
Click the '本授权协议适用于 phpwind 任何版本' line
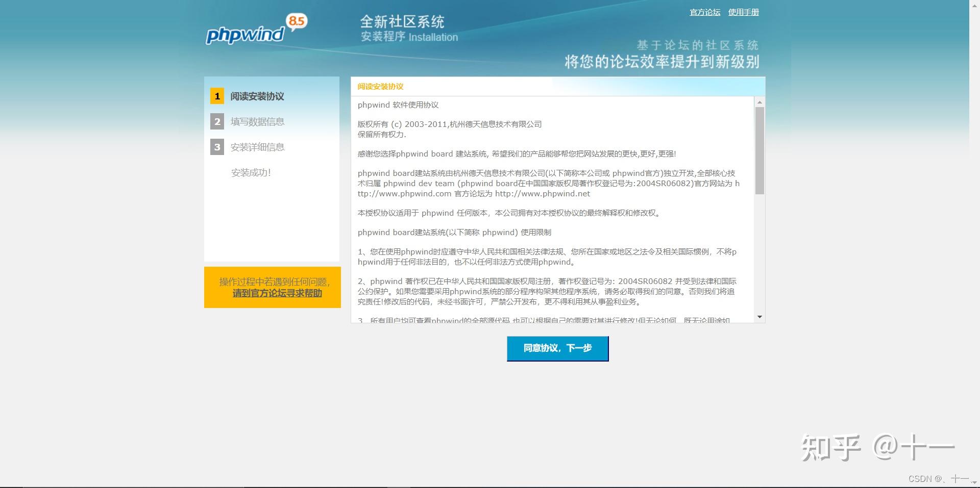(x=509, y=213)
